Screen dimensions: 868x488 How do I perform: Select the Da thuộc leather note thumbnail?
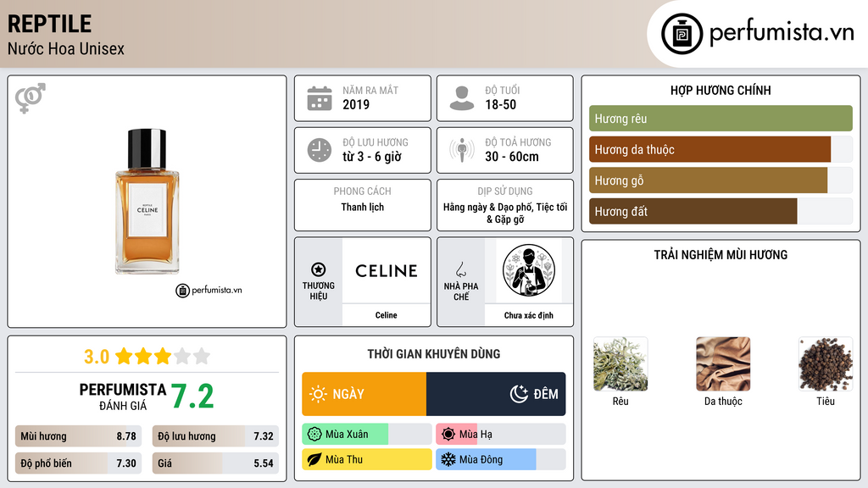point(723,364)
